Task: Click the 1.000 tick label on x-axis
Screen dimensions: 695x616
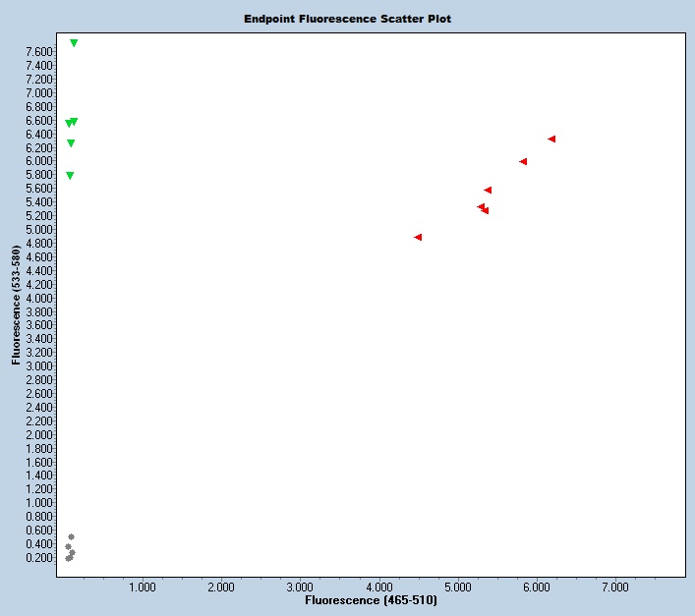Action: click(x=142, y=588)
